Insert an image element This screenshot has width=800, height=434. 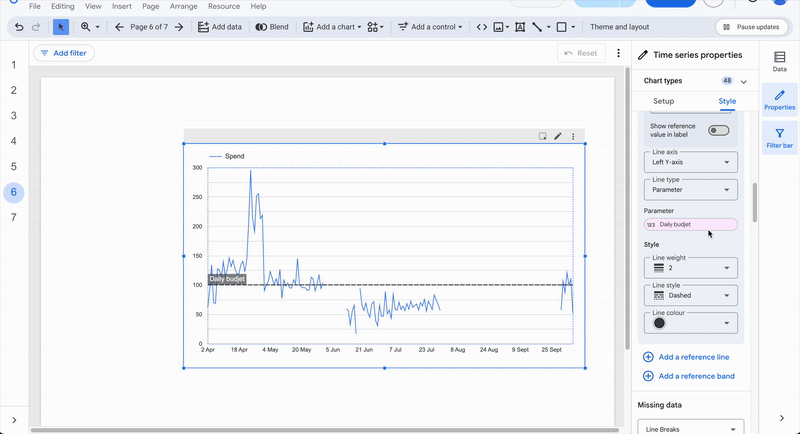click(x=498, y=27)
